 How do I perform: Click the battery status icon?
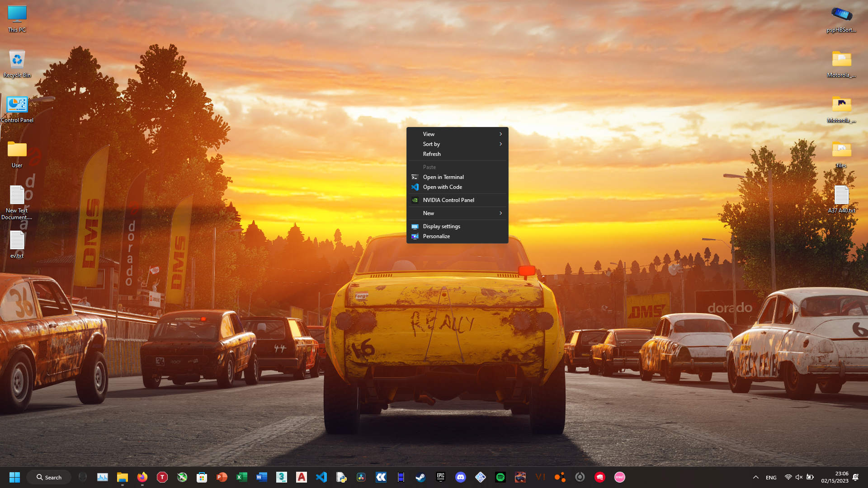(810, 477)
